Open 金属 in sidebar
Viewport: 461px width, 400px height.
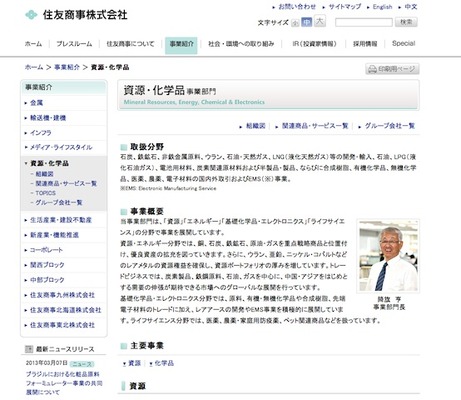37,103
